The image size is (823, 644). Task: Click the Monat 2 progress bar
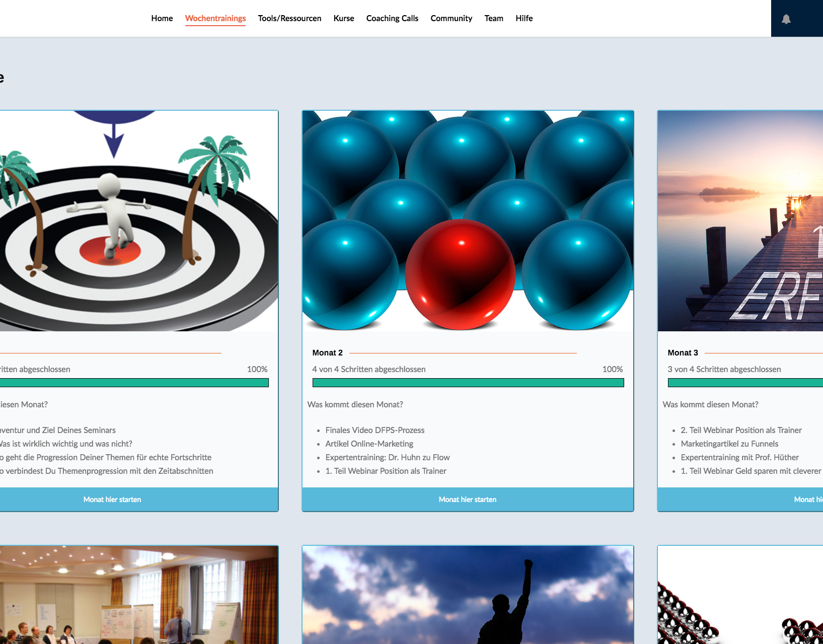point(468,383)
